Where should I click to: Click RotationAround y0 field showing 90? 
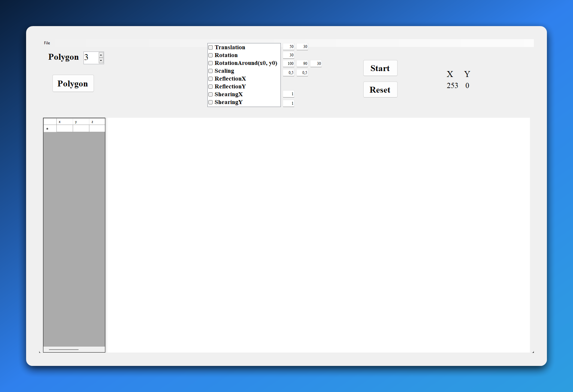coord(302,64)
